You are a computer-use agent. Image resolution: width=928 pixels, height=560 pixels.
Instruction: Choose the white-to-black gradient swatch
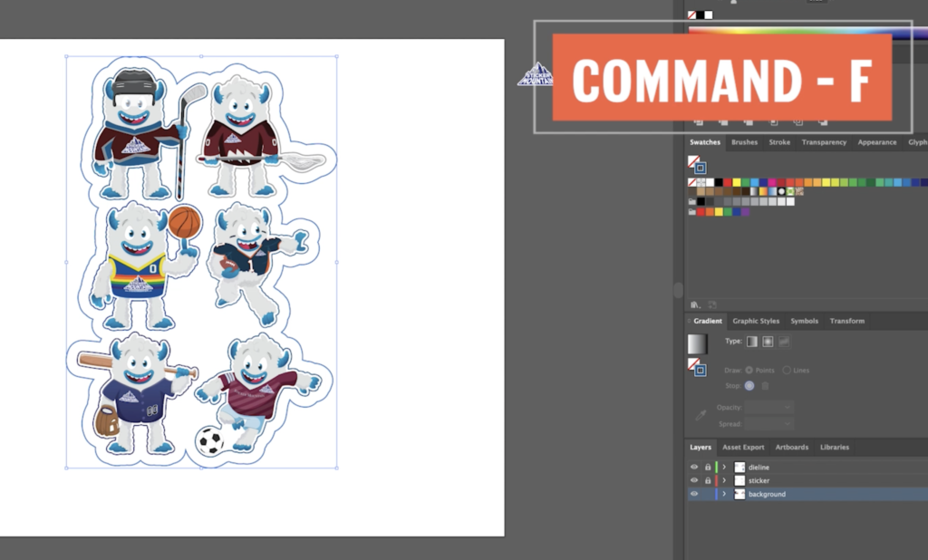754,191
